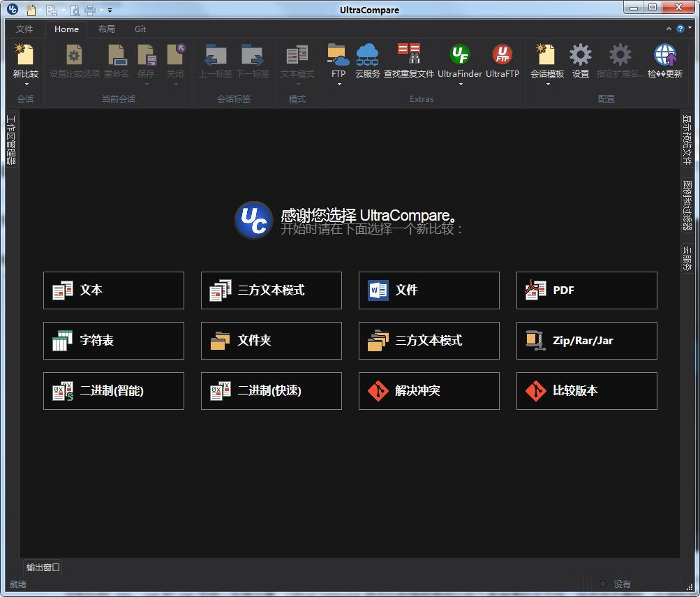This screenshot has width=700, height=597.
Task: Switch to the Git ribbon tab
Action: click(x=140, y=29)
